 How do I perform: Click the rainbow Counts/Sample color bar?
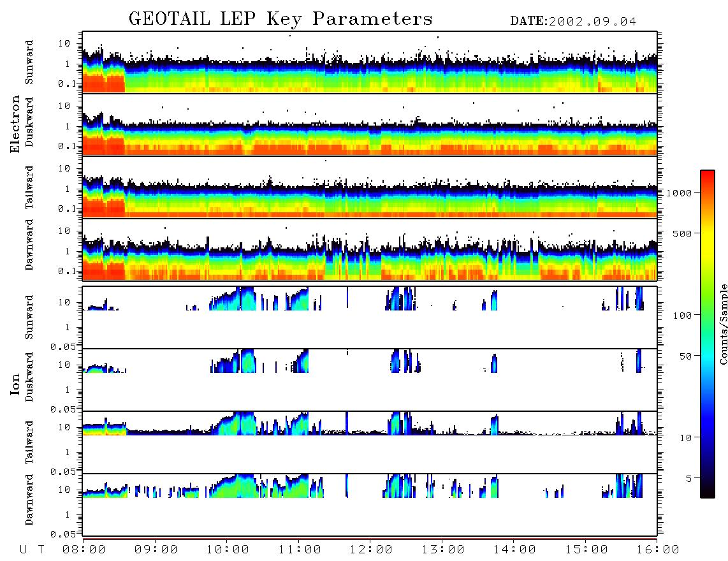click(x=708, y=334)
